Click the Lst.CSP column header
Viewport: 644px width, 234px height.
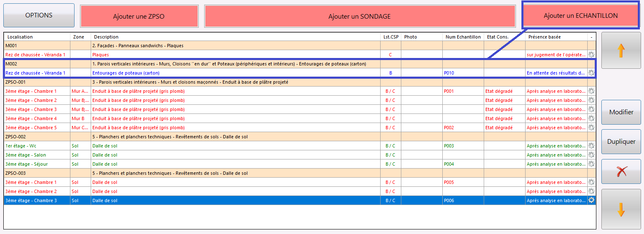pyautogui.click(x=391, y=37)
